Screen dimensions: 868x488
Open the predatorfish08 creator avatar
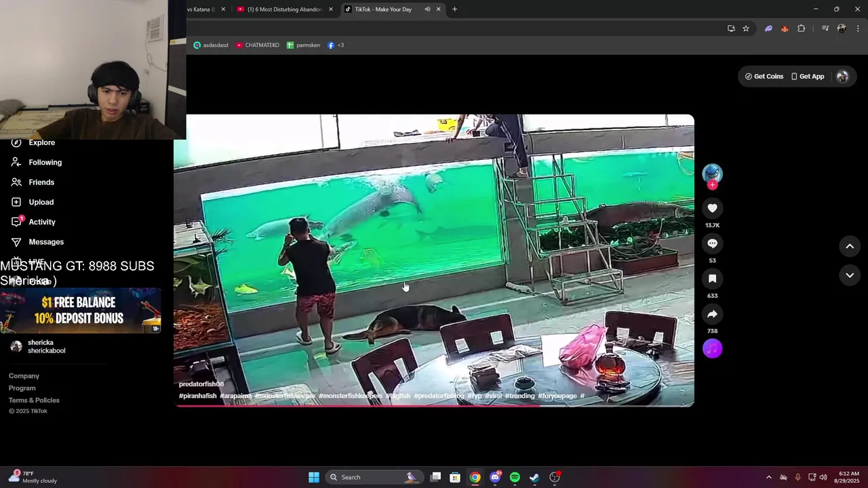[x=712, y=174]
